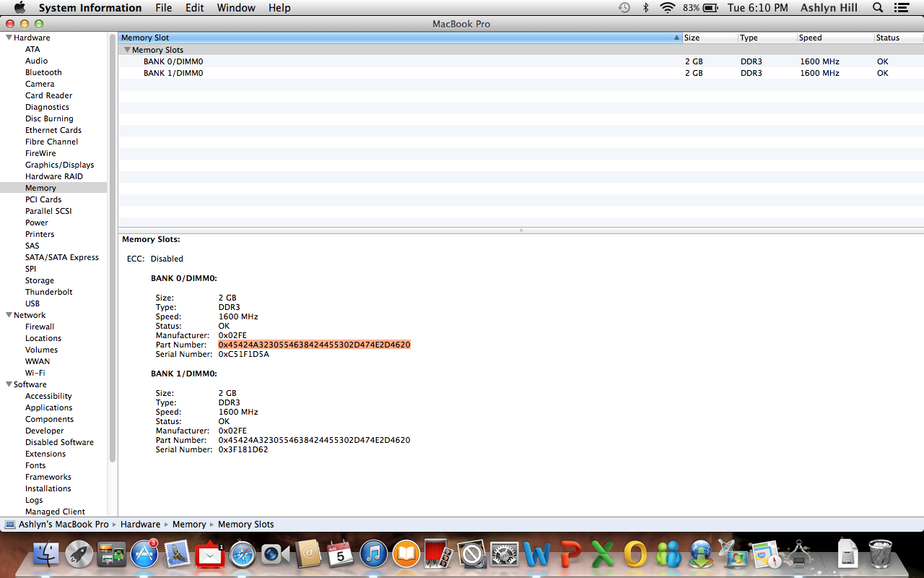The height and width of the screenshot is (578, 924).
Task: Open the Apple menu
Action: [x=19, y=8]
